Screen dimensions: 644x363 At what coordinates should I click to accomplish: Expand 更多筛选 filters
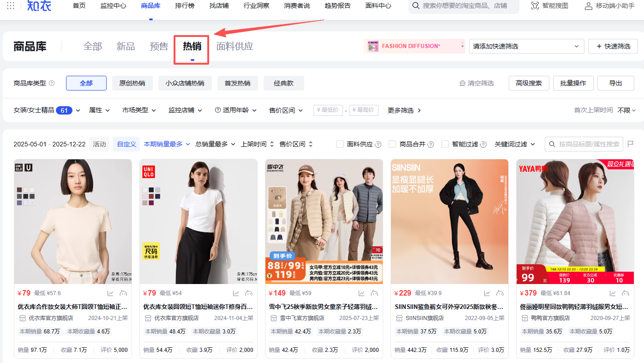(x=404, y=110)
